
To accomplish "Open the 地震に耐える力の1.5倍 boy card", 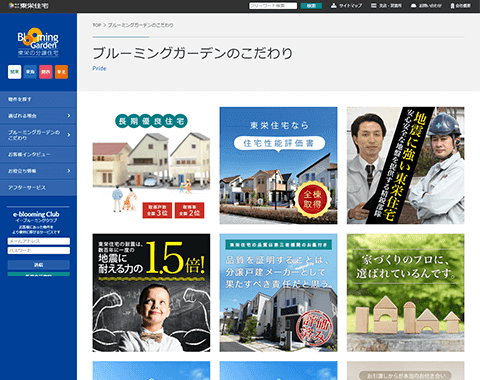I will [x=151, y=293].
